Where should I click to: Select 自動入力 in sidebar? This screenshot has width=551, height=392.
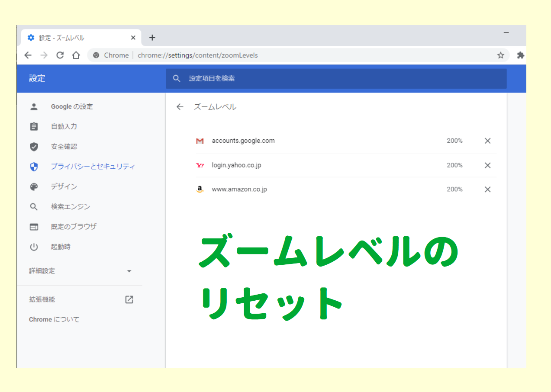pyautogui.click(x=64, y=126)
